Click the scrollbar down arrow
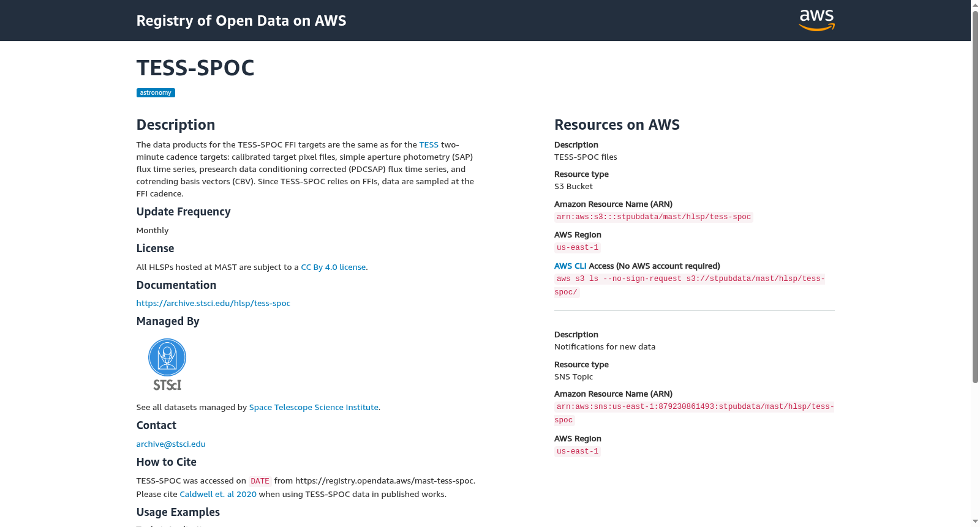This screenshot has width=980, height=527. (976, 521)
